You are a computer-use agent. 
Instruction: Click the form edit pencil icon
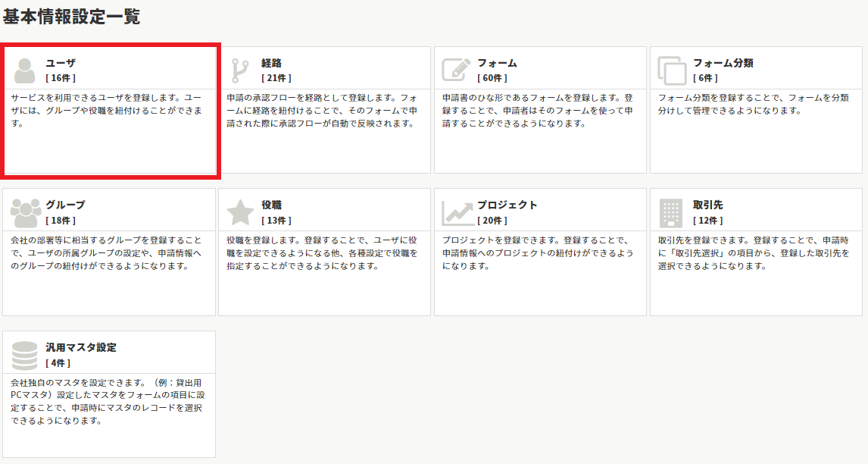coord(456,71)
